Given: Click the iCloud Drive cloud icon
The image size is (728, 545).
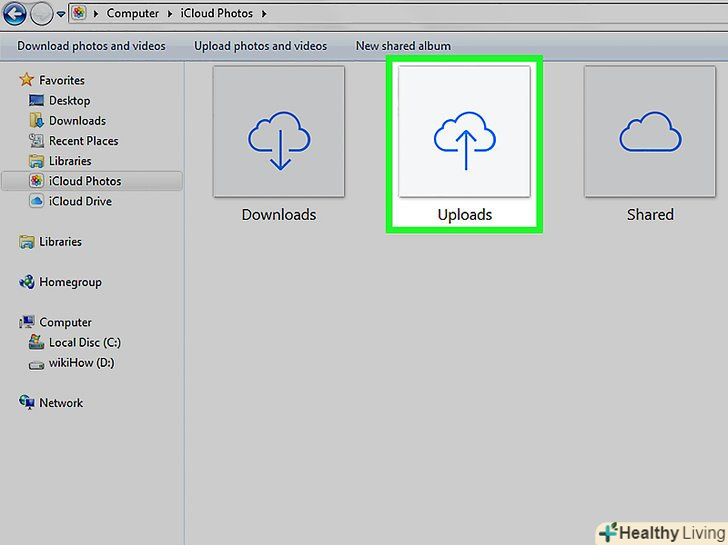Looking at the screenshot, I should coord(36,201).
